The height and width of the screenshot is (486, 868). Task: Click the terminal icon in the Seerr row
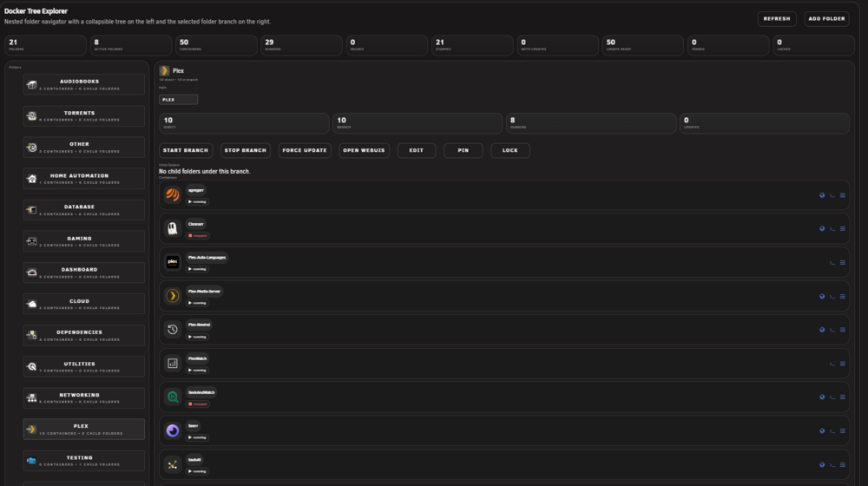pyautogui.click(x=832, y=430)
